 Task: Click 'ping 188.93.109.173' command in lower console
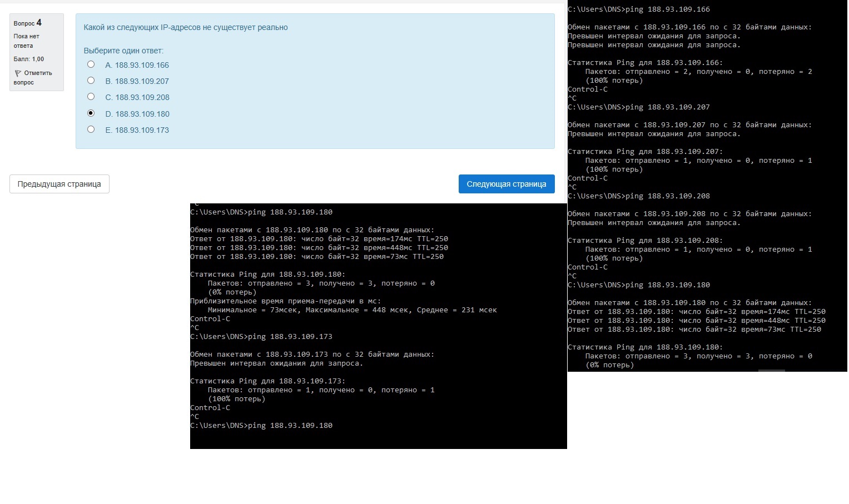290,337
